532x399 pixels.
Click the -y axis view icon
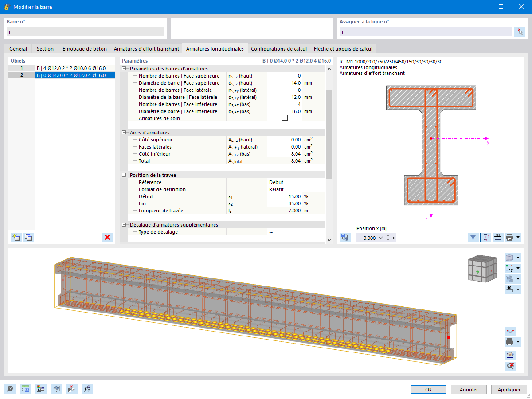pos(509,268)
